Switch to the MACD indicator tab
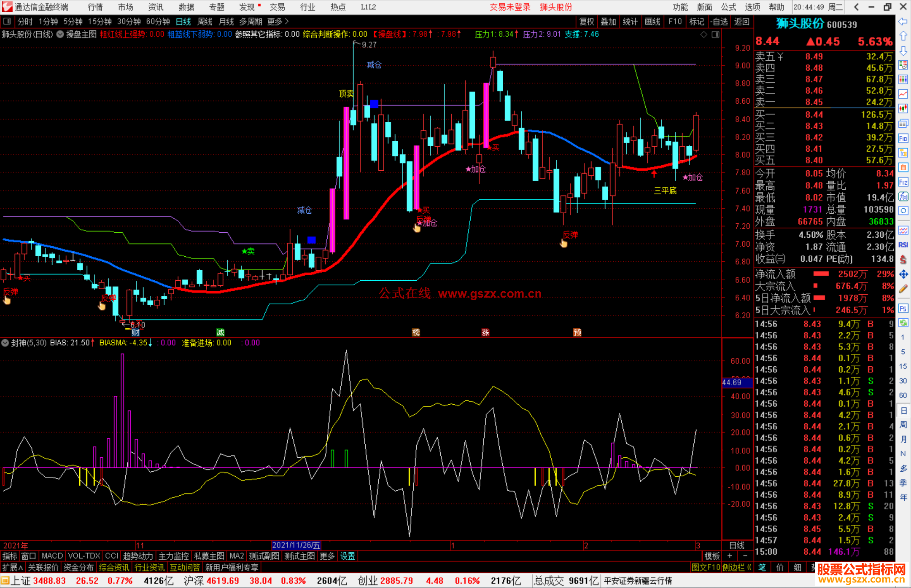Screen dimensions: 911x588 [x=52, y=556]
